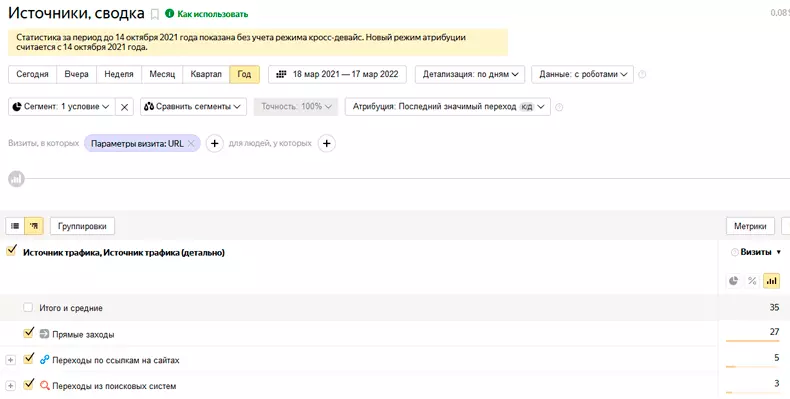The height and width of the screenshot is (399, 790).
Task: Show pie chart view for Визиты
Action: 734,281
